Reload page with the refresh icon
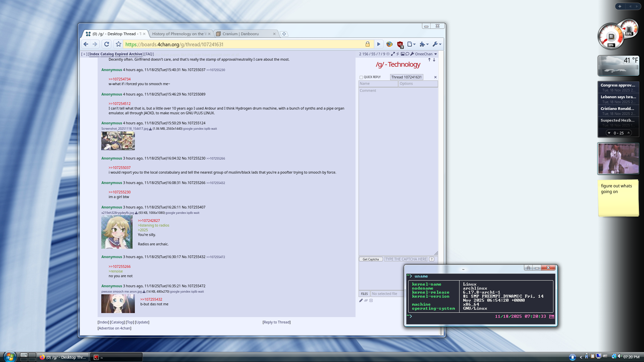The width and height of the screenshot is (644, 362). coord(107,44)
